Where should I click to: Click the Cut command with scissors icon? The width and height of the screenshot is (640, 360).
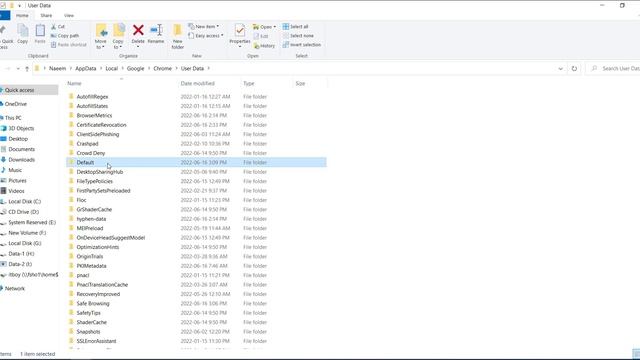tap(58, 27)
